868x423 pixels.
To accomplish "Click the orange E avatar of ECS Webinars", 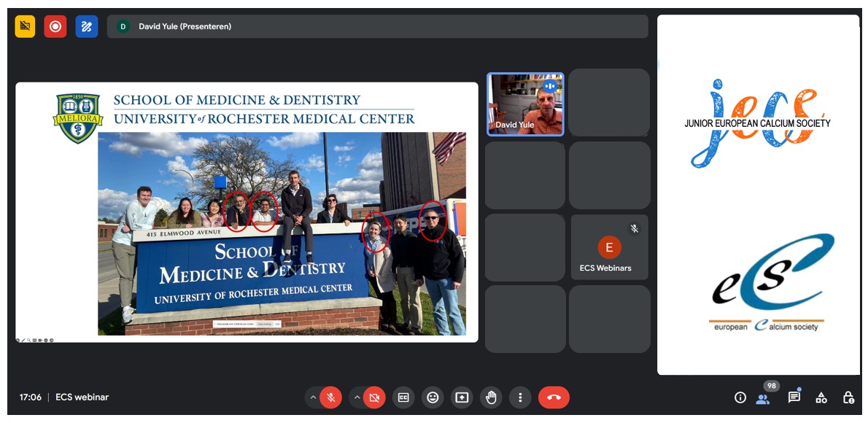I will pos(610,247).
